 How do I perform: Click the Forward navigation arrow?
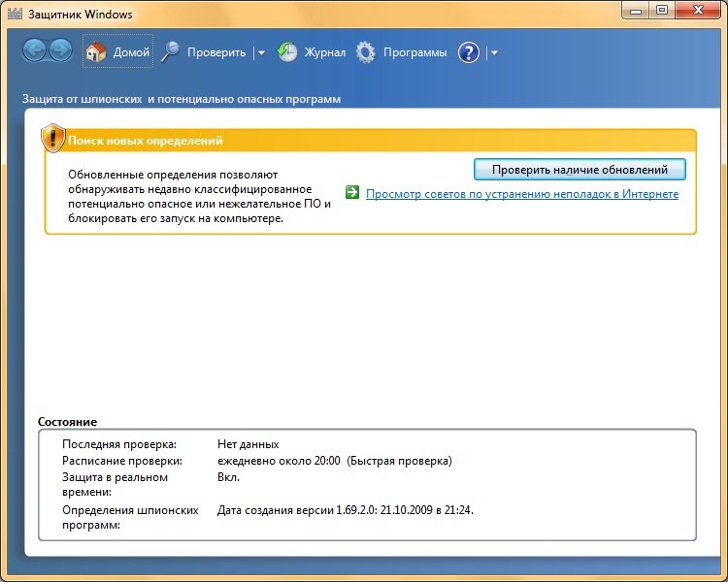point(60,51)
